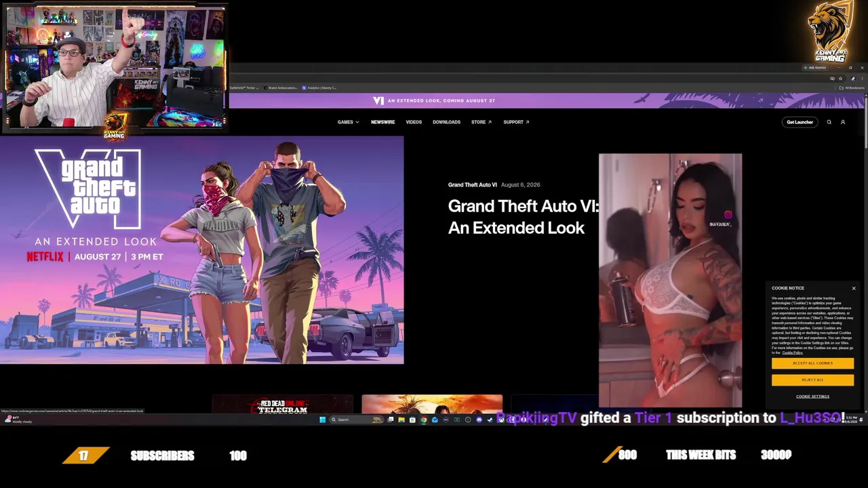Click the Grand Theft Auto VI category tag
Screen dimensions: 868x488
point(472,184)
